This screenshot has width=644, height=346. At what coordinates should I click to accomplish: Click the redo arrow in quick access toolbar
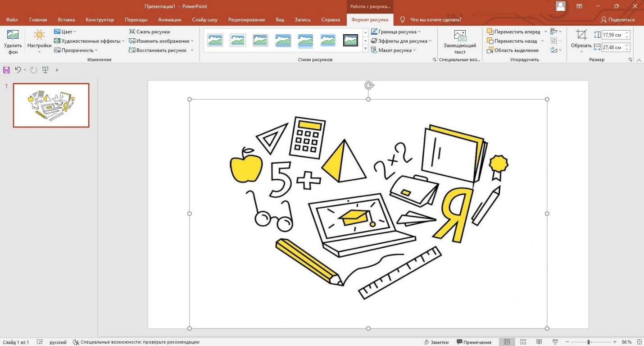[33, 70]
